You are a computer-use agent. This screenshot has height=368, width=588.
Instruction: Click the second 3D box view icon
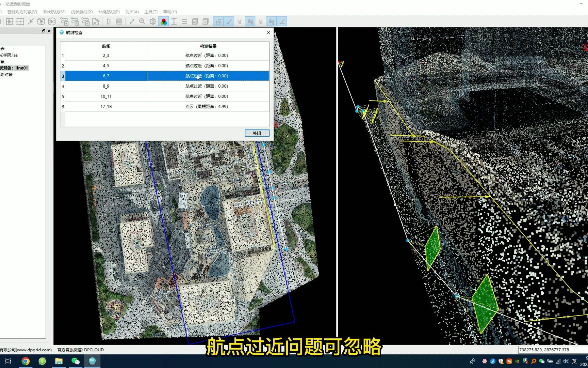pyautogui.click(x=206, y=21)
